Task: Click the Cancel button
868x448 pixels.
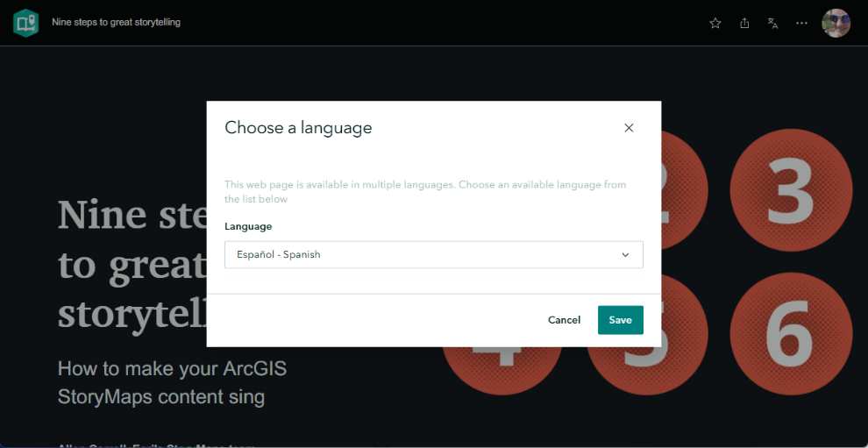Action: [564, 320]
